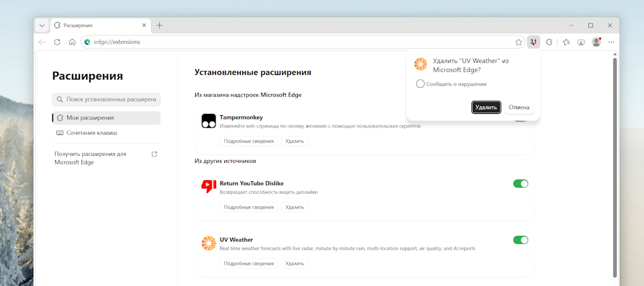Open Подробные сведения for UV Weather
Screen dimensions: 644x286
[x=249, y=264]
